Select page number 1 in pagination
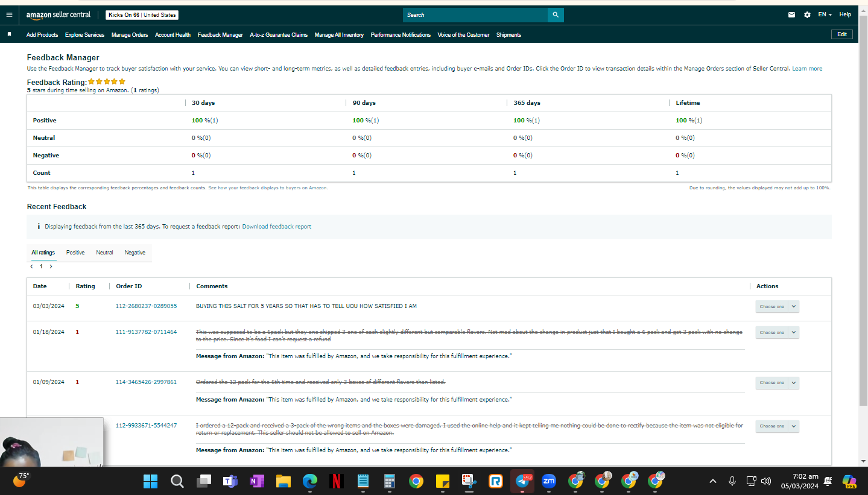 [41, 266]
